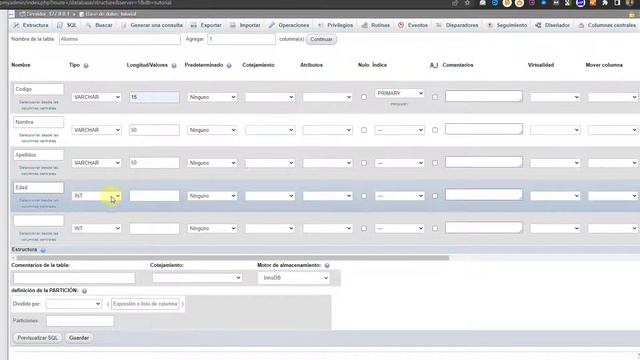Open Mover columna dropdown for Nombre row
640x360 pixels.
point(613,130)
